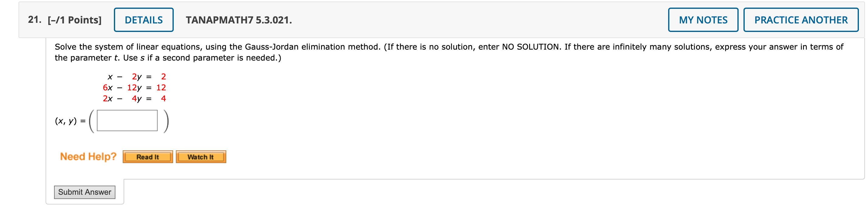Click the orange Watch It icon button
Screen dimensions: 868x213
pyautogui.click(x=201, y=157)
